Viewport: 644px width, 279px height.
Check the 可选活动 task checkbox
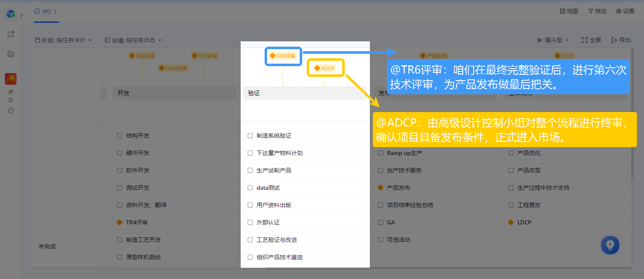(x=381, y=240)
